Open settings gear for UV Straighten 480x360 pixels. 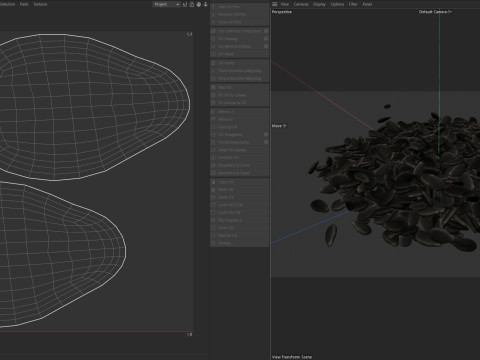pos(266,135)
